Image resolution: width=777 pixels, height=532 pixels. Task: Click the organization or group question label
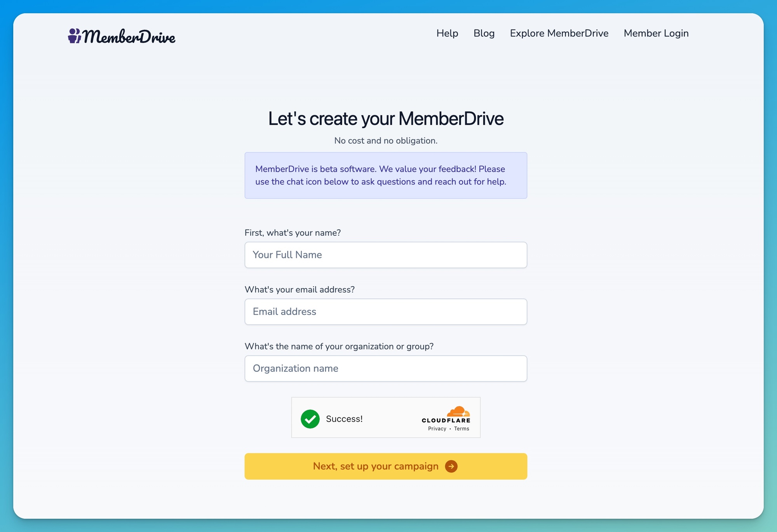point(339,346)
